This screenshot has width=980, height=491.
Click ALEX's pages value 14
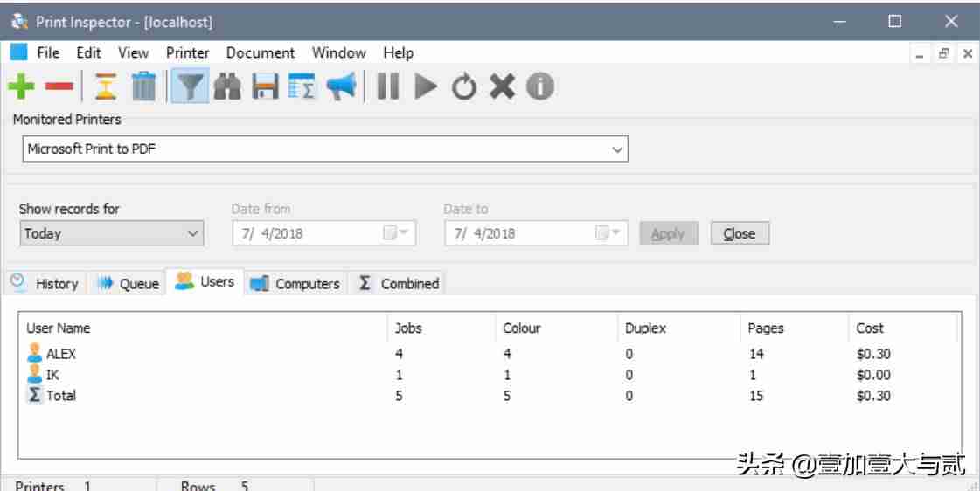(x=756, y=354)
